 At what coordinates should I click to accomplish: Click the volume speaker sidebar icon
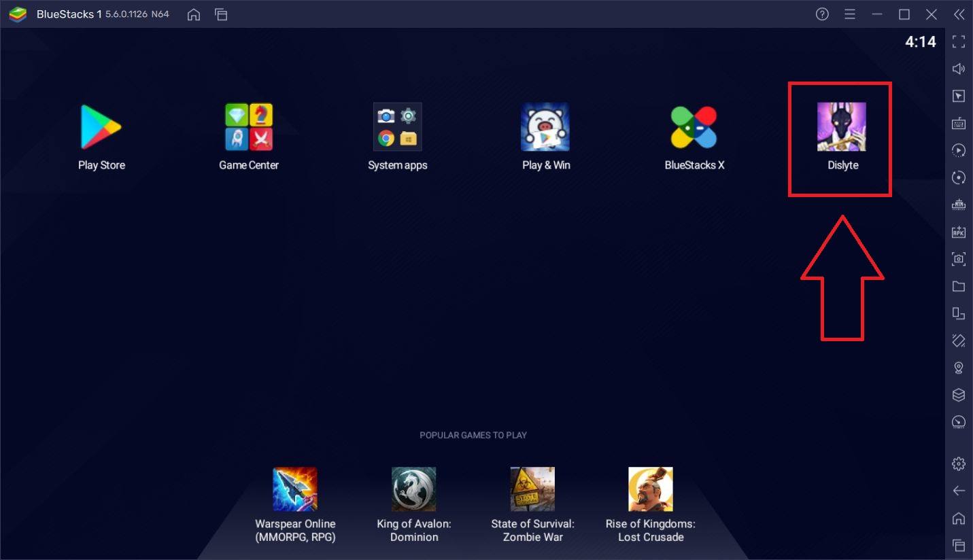coord(959,69)
